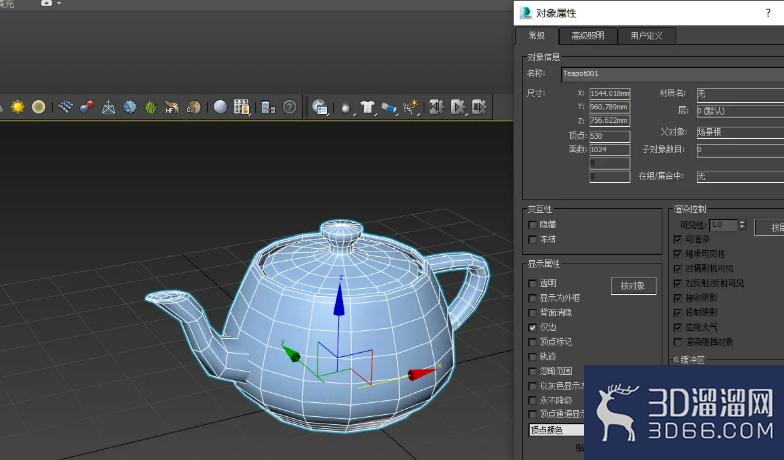Viewport: 784px width, 460px height.
Task: Switch to the 常规 tab
Action: (536, 36)
